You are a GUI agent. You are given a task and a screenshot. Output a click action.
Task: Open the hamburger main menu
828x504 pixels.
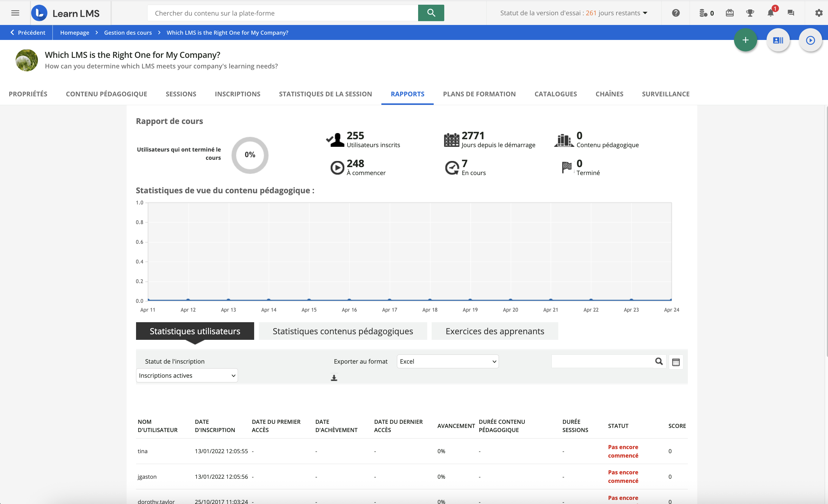coord(15,13)
